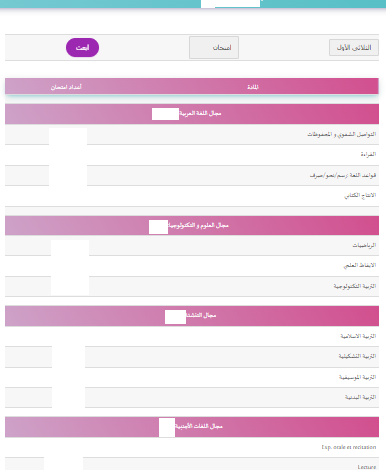
Task: Click grade field for Lecture row
Action: 63,464
